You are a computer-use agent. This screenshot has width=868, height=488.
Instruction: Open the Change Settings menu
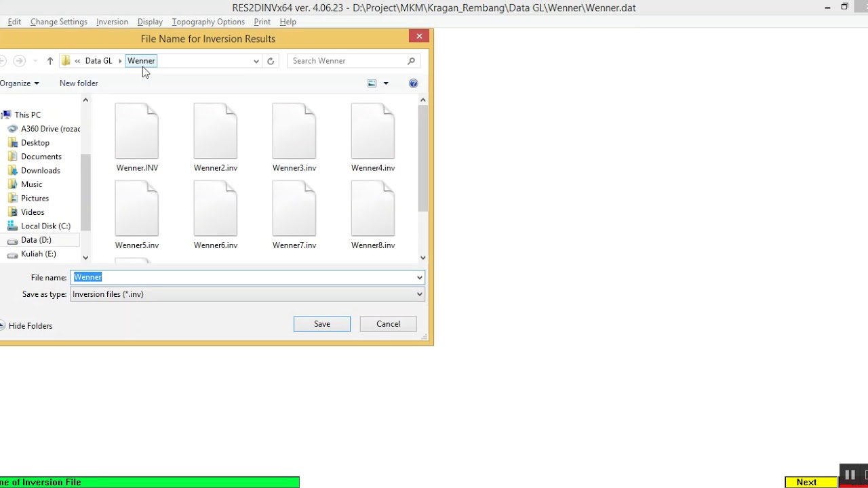pyautogui.click(x=59, y=22)
